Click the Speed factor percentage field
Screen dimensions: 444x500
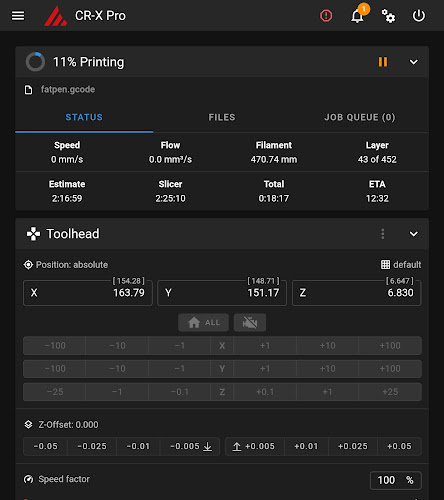tap(396, 480)
